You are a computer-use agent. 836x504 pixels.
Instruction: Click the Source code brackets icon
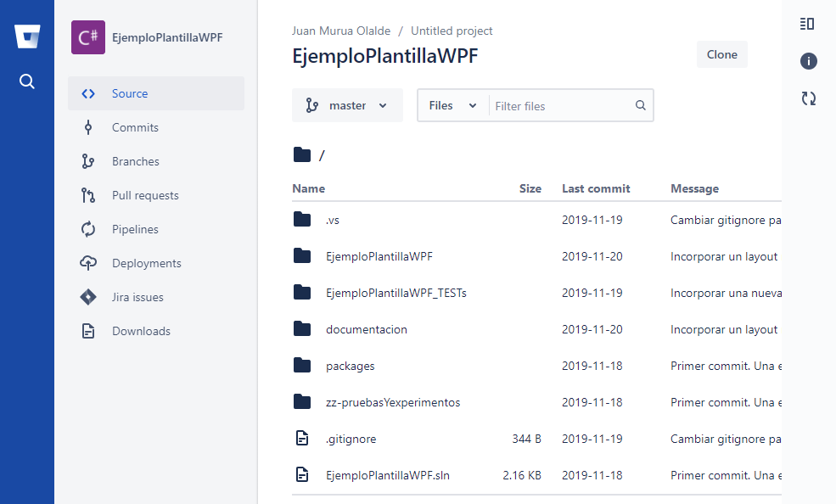[x=88, y=94]
